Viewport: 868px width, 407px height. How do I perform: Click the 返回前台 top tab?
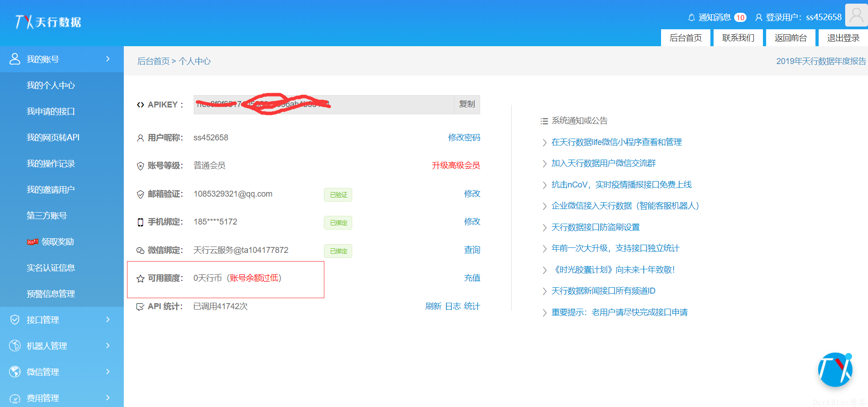(791, 38)
